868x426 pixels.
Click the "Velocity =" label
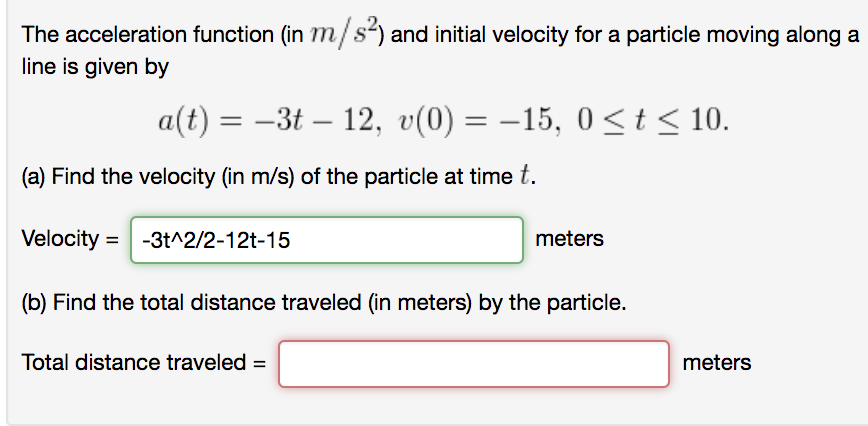70,240
